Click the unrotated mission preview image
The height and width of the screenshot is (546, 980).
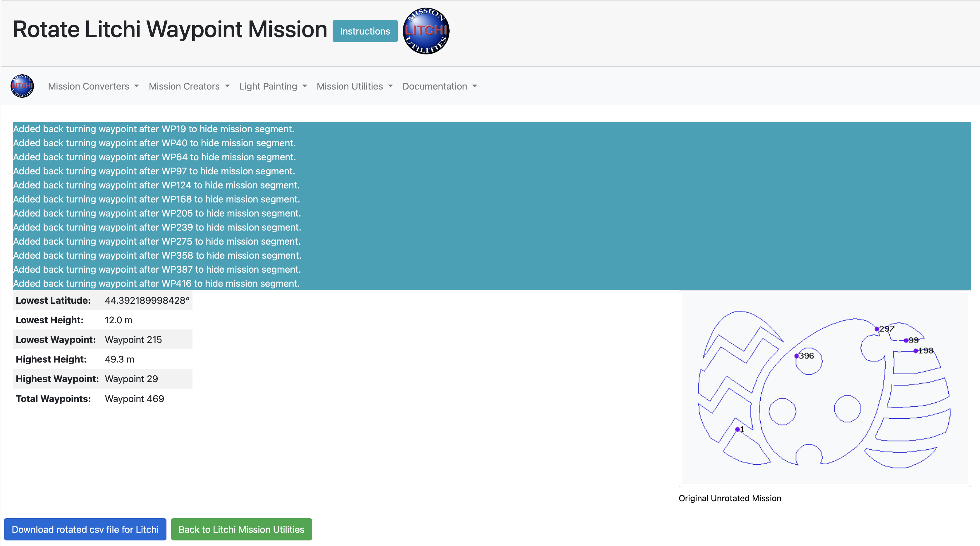[x=825, y=389]
